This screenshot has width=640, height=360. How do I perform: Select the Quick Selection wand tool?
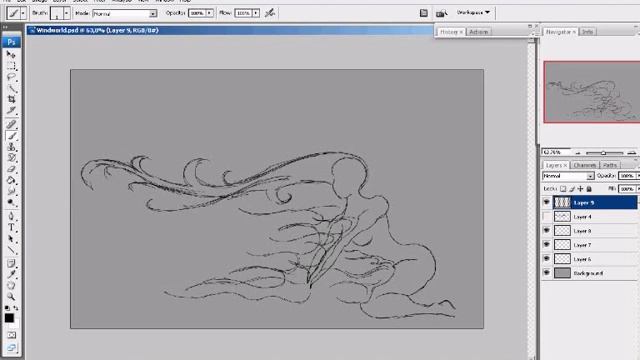click(11, 88)
